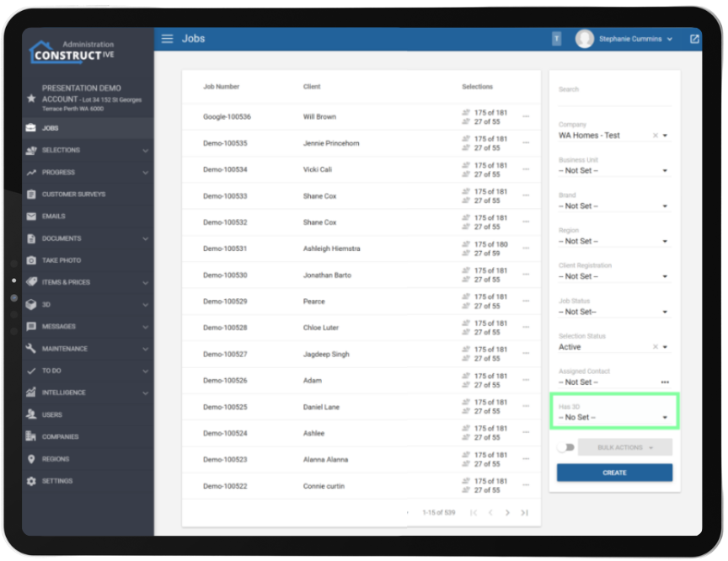The height and width of the screenshot is (561, 728).
Task: Click the Create button
Action: point(614,473)
